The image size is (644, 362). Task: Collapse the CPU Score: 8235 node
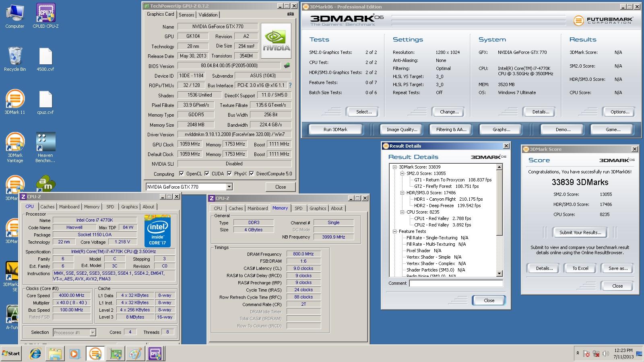tap(402, 212)
